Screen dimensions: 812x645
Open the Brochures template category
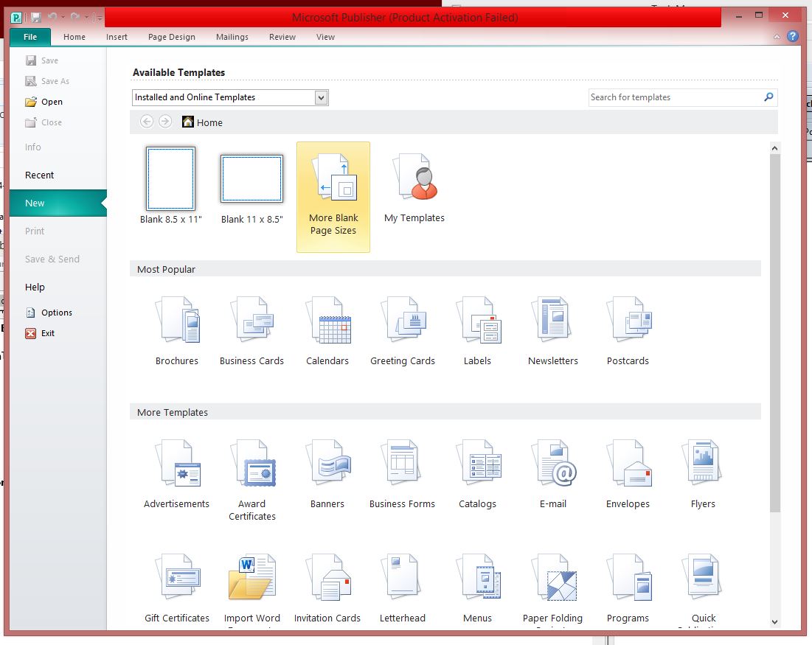[177, 331]
